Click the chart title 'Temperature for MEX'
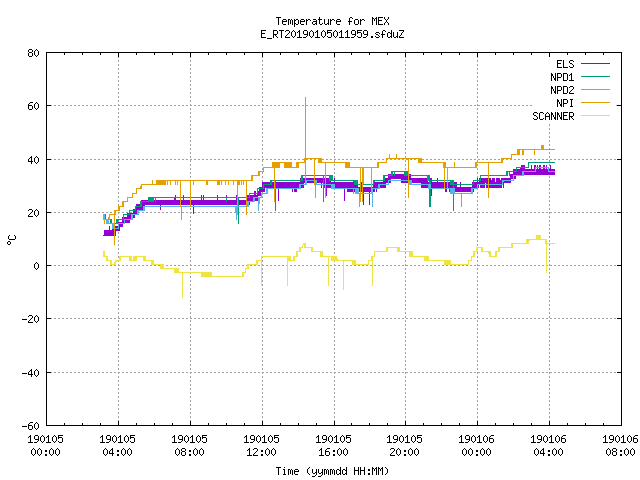 click(x=332, y=21)
